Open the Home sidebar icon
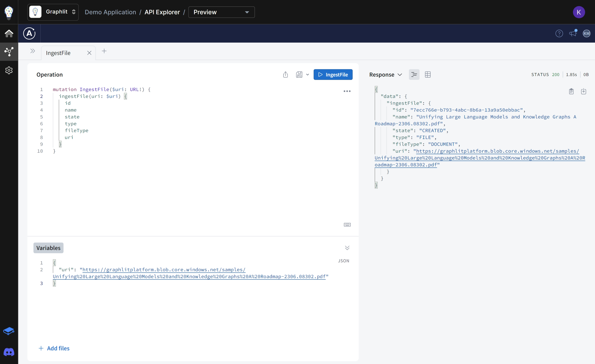595x364 pixels. (9, 33)
